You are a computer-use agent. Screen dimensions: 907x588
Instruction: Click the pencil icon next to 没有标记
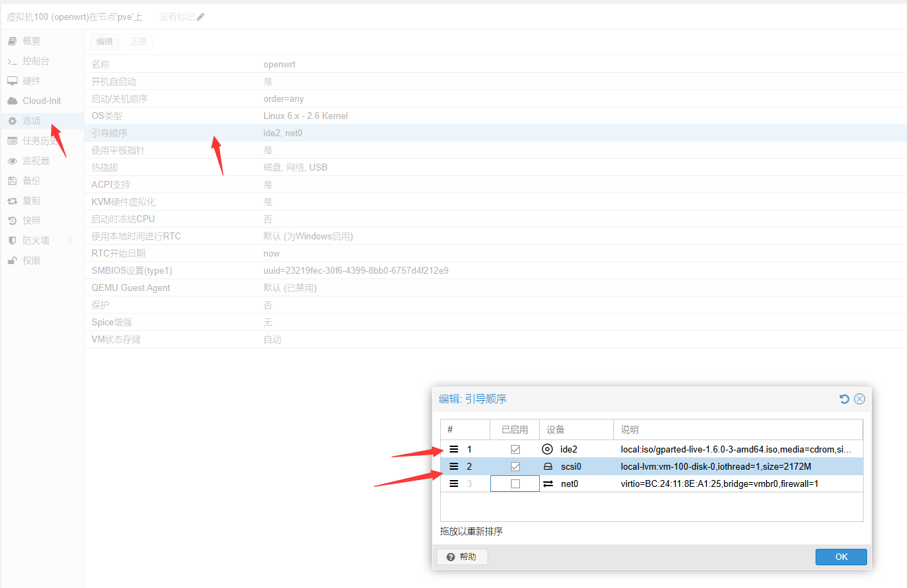coord(201,17)
